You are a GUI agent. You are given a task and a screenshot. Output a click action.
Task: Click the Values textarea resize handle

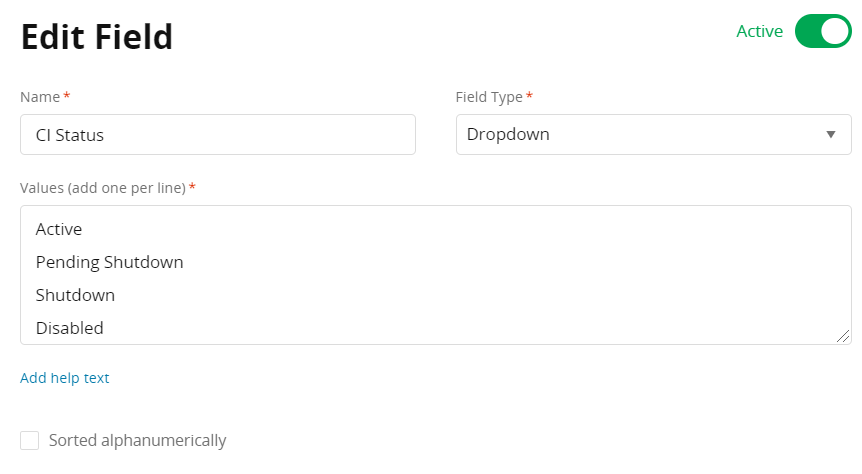843,337
